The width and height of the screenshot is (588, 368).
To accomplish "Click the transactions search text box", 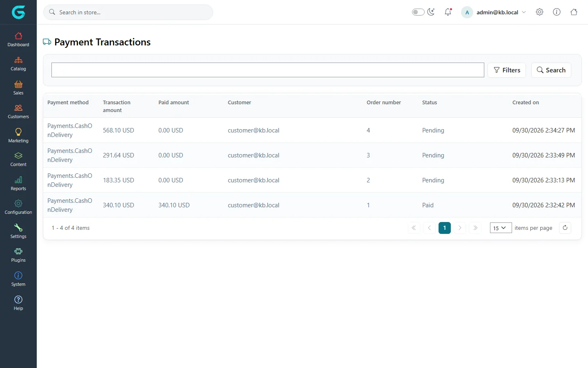I will [x=268, y=70].
